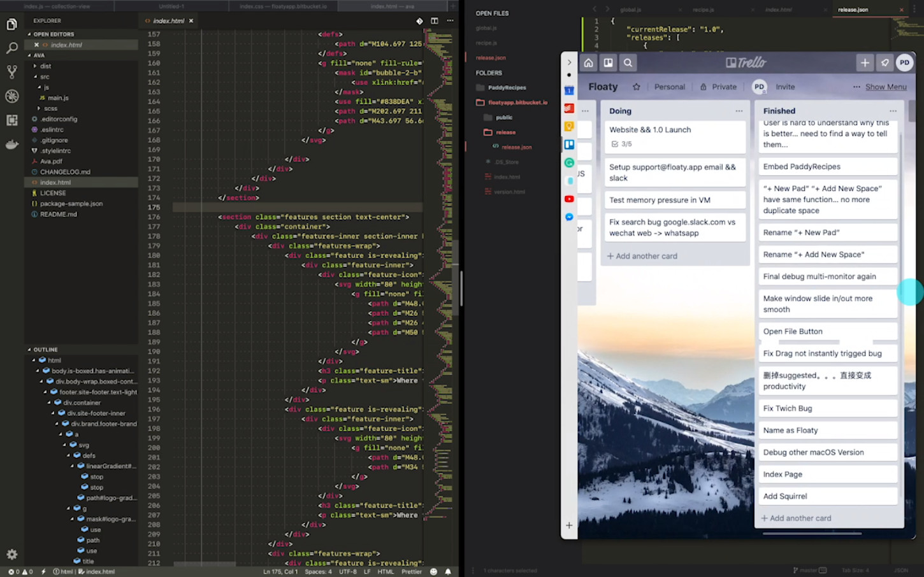Open the PD account avatar in Trello header
924x577 pixels.
904,62
